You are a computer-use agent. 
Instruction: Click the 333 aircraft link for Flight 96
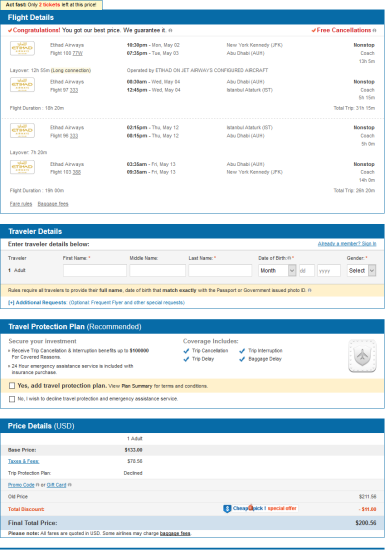[x=74, y=136]
